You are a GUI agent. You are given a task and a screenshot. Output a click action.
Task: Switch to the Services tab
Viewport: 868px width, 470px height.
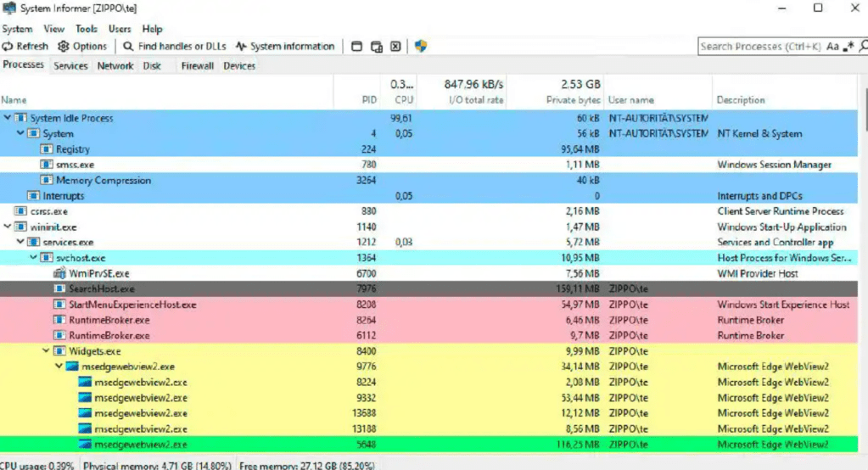[70, 65]
